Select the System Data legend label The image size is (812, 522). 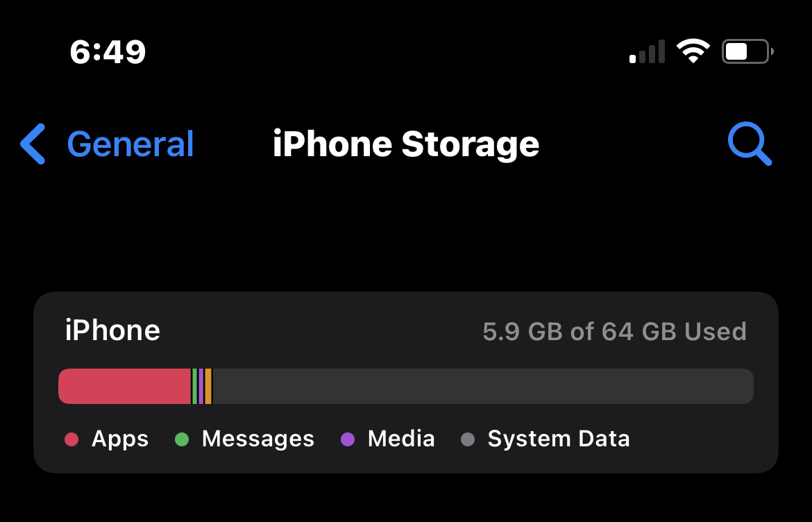pos(559,439)
